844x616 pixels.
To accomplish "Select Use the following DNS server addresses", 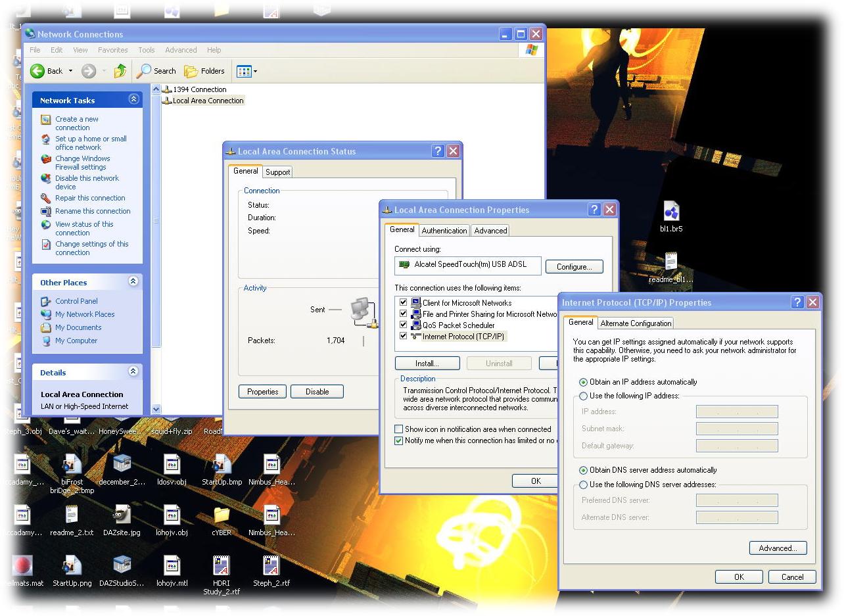I will [x=583, y=485].
